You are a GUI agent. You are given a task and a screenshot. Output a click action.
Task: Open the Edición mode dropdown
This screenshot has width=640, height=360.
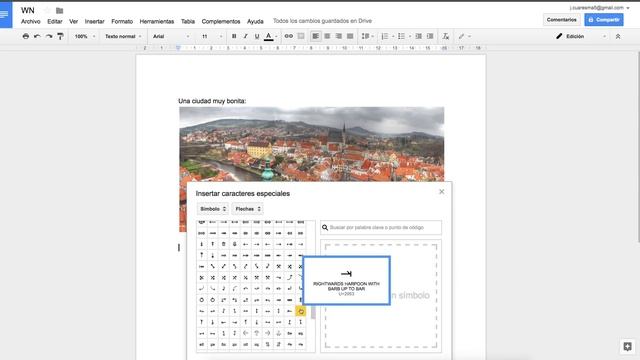pyautogui.click(x=580, y=36)
